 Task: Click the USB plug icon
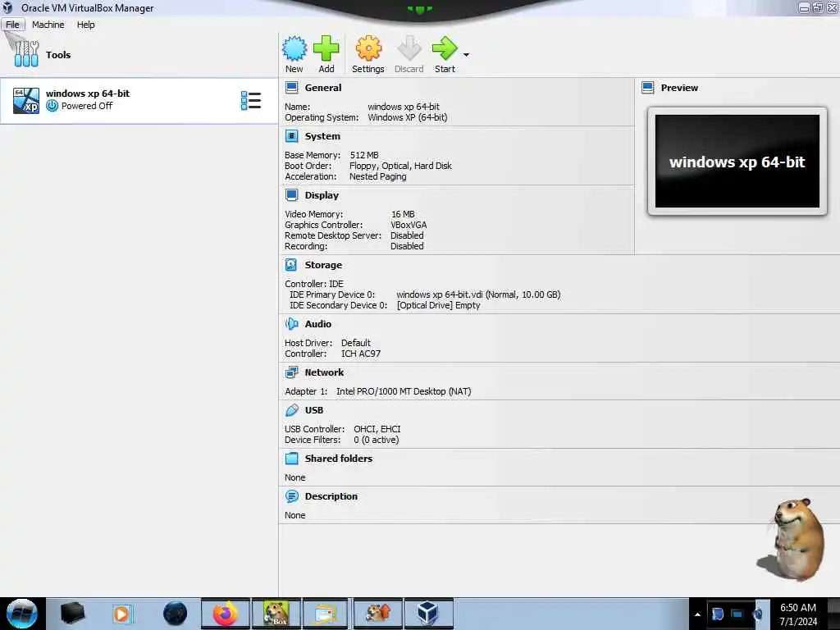tap(292, 410)
